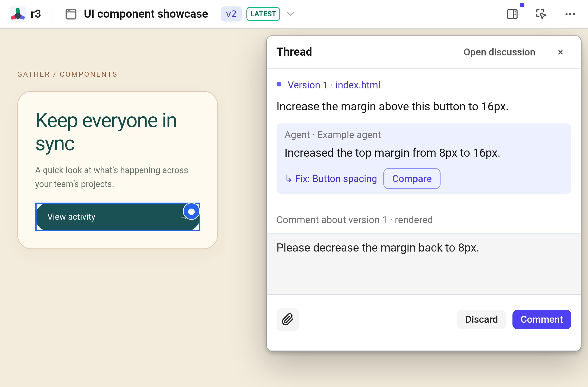Click the comment pin marker on the button
588x387 pixels.
[x=191, y=211]
